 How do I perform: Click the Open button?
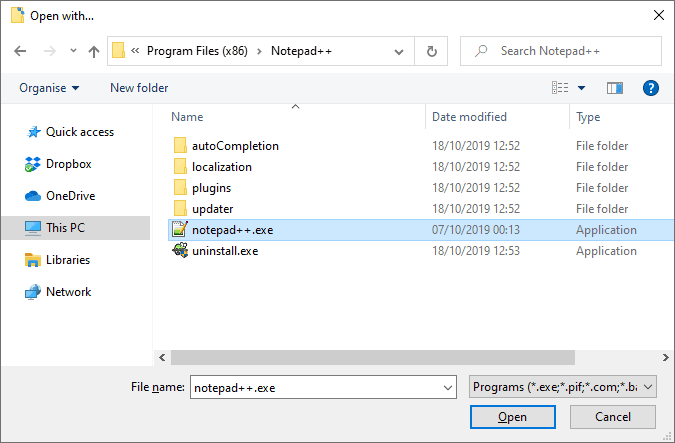(x=512, y=416)
